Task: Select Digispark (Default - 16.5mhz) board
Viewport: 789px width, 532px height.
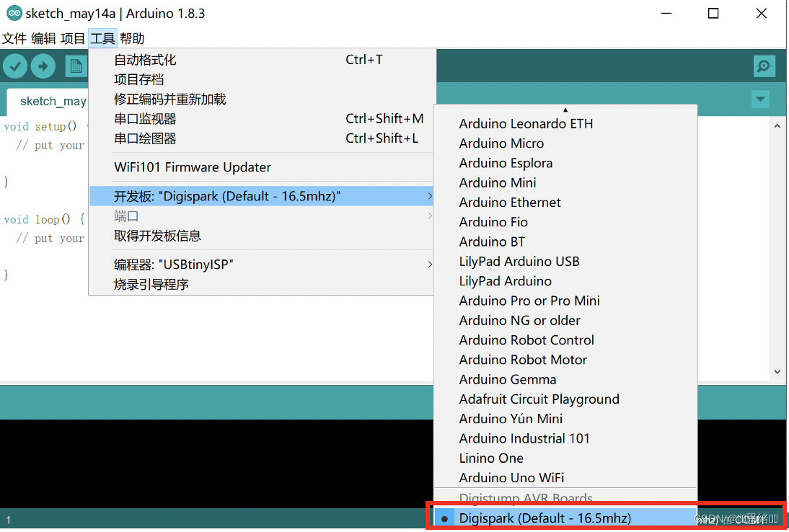Action: click(x=565, y=518)
